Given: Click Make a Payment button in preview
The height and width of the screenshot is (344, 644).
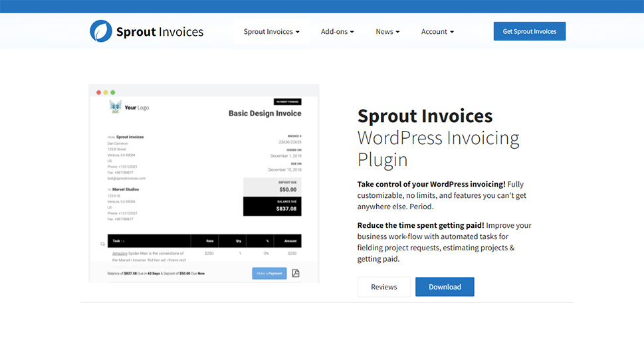Looking at the screenshot, I should pos(269,274).
